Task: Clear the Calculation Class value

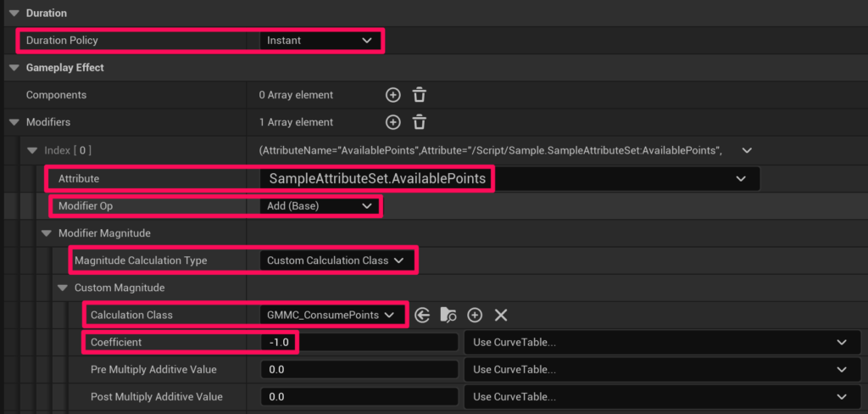Action: [x=501, y=315]
